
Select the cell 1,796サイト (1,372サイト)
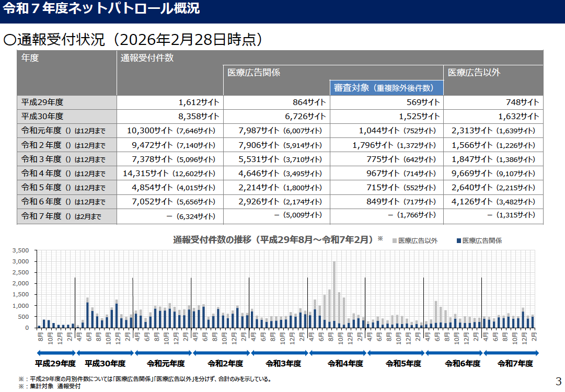387,145
